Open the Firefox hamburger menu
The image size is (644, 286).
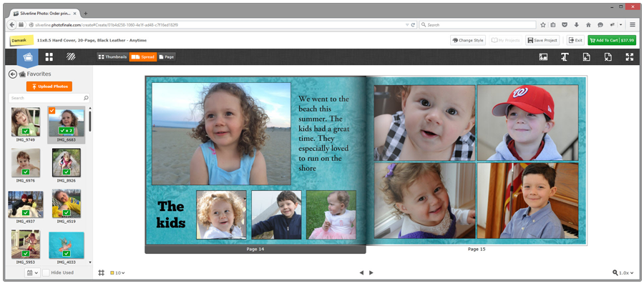(x=633, y=25)
